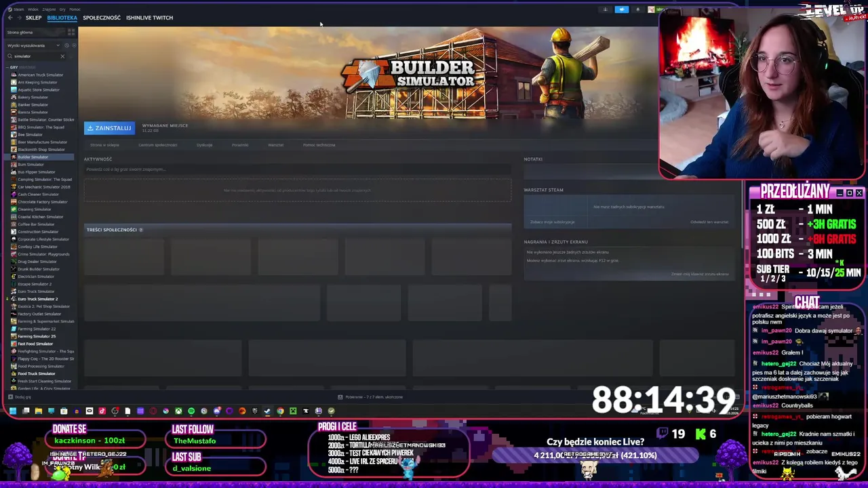The width and height of the screenshot is (868, 488).
Task: Open the Pomoc menu
Action: pyautogui.click(x=75, y=9)
